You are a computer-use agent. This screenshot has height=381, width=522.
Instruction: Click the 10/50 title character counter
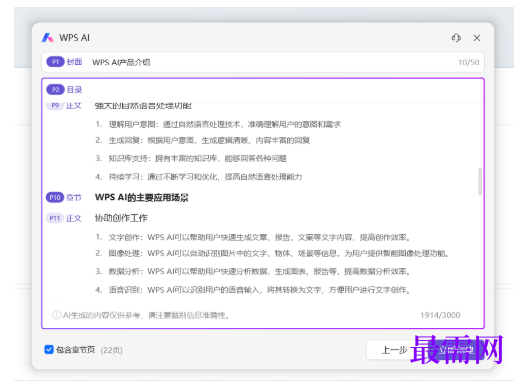click(x=468, y=62)
